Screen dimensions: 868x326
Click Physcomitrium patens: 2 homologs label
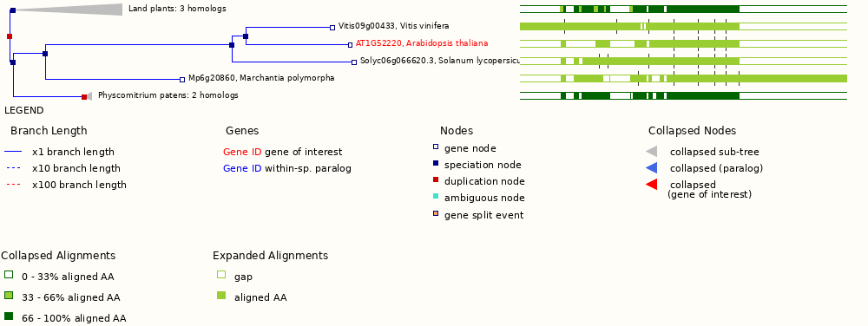[168, 95]
